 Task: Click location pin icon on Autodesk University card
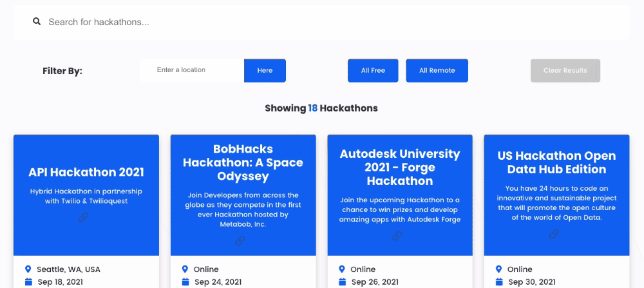pyautogui.click(x=342, y=269)
